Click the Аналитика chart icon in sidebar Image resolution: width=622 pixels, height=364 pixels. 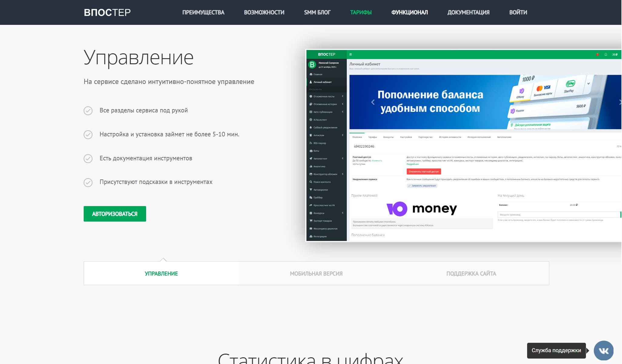pos(311,166)
